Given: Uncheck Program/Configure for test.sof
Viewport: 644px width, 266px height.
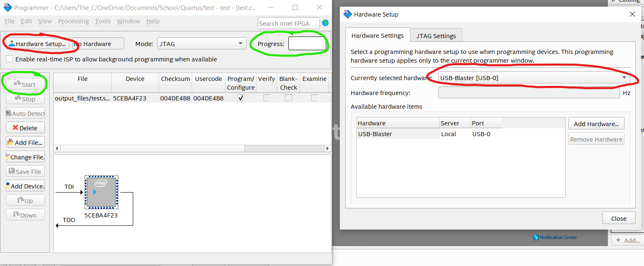Looking at the screenshot, I should coord(241,98).
